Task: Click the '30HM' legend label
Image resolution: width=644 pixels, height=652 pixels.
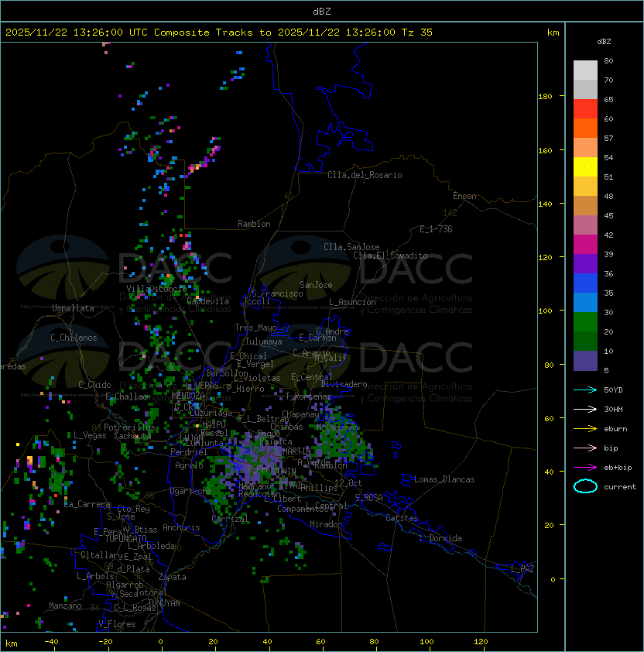Action: [x=613, y=409]
